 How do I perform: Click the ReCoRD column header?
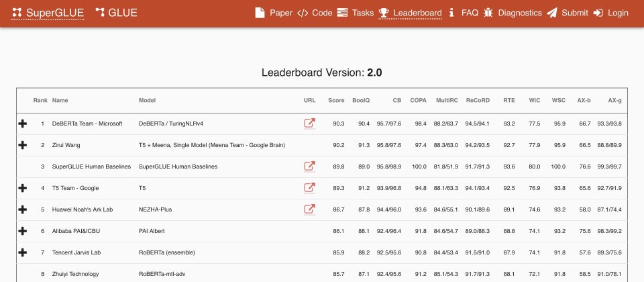478,100
